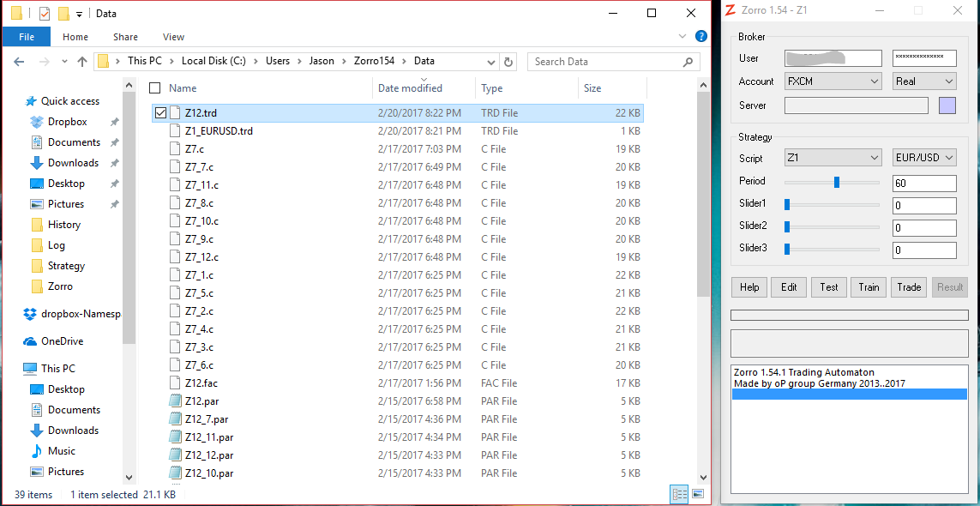Click the Search Data input box
This screenshot has width=980, height=506.
[604, 62]
